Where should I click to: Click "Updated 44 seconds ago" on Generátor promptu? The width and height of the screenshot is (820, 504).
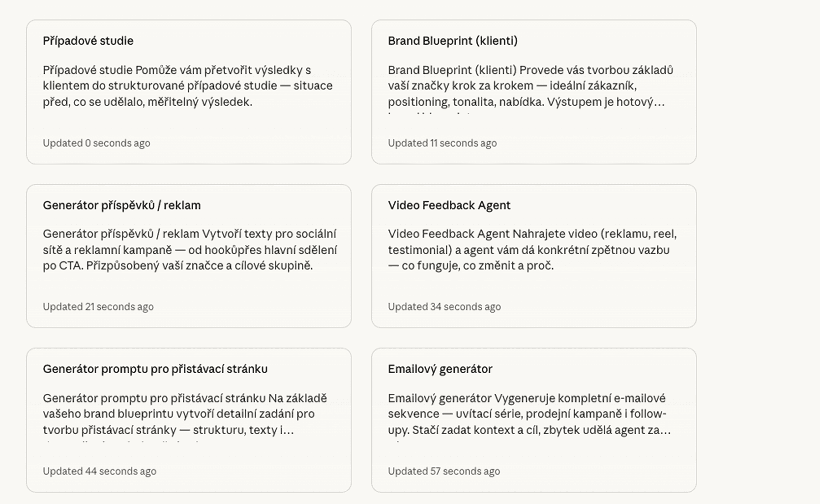99,471
